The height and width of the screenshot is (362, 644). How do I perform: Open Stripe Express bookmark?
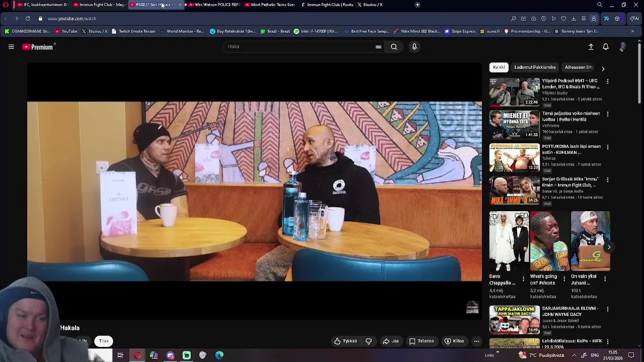click(x=460, y=31)
